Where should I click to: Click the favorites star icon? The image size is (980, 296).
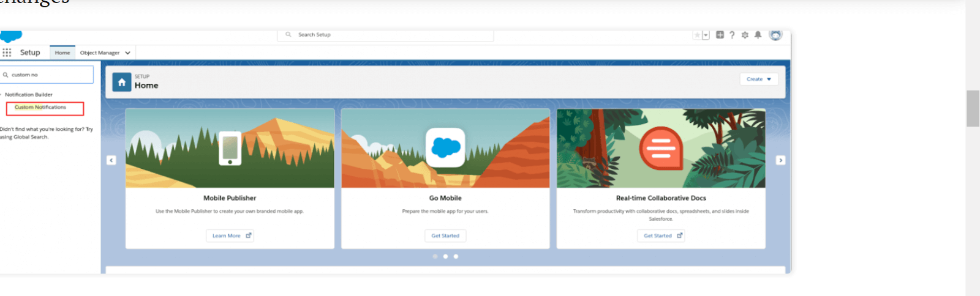click(x=696, y=35)
